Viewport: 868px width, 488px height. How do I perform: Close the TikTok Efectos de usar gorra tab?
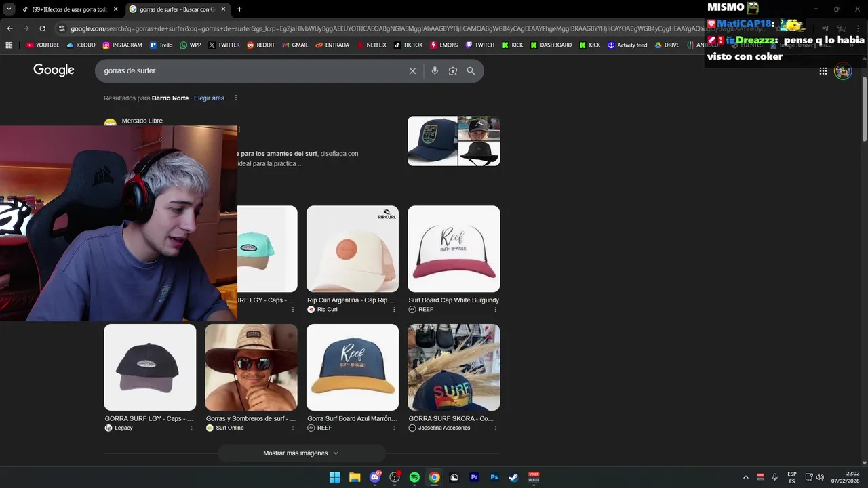pos(115,9)
